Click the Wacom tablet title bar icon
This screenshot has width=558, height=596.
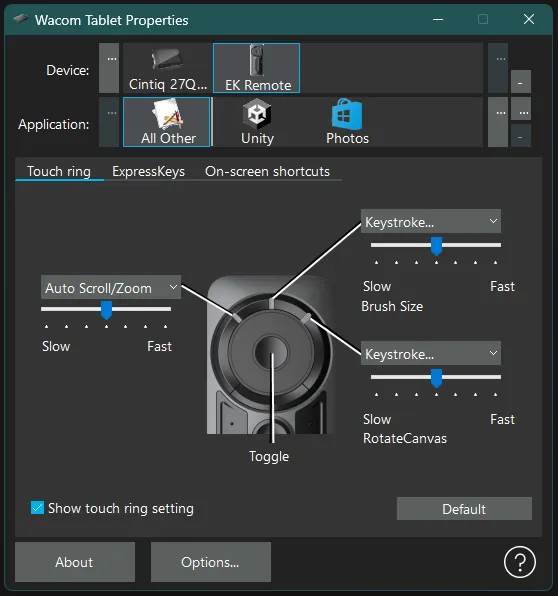[x=21, y=19]
